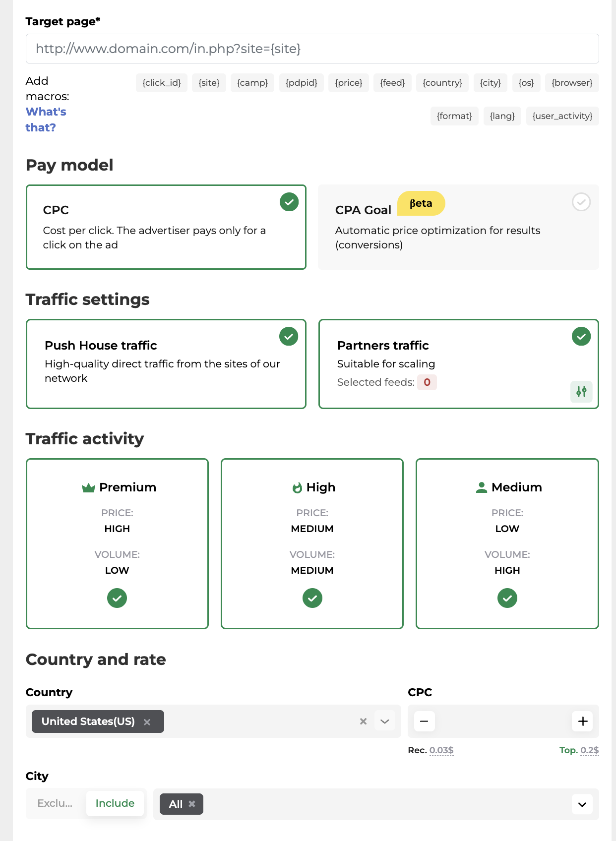Expand the Country dropdown chevron
This screenshot has height=841, width=616.
[385, 721]
